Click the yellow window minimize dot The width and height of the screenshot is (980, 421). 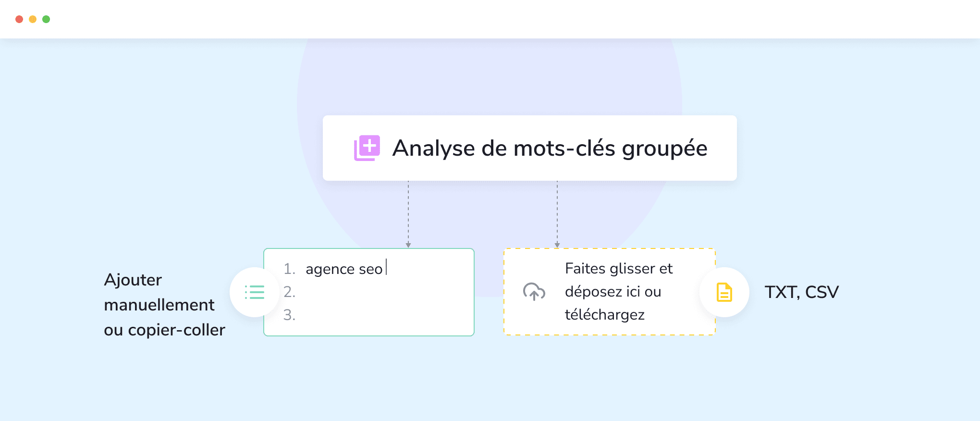point(33,19)
